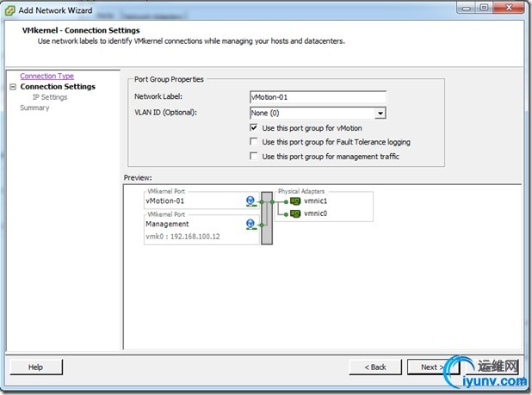Image resolution: width=532 pixels, height=395 pixels.
Task: Click the vMotion-01 VMkernel port globe icon
Action: (251, 201)
